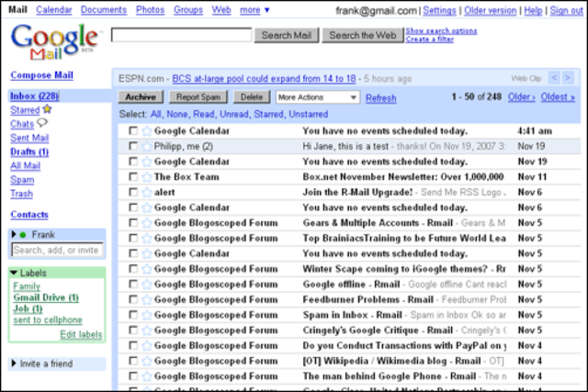The height and width of the screenshot is (392, 588).
Task: Star the Spam in Inbox email
Action: coord(147,315)
